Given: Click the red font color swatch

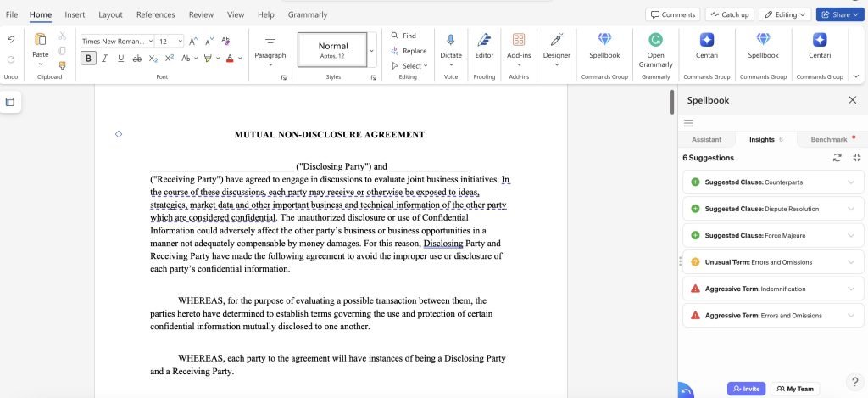Looking at the screenshot, I should pos(230,58).
